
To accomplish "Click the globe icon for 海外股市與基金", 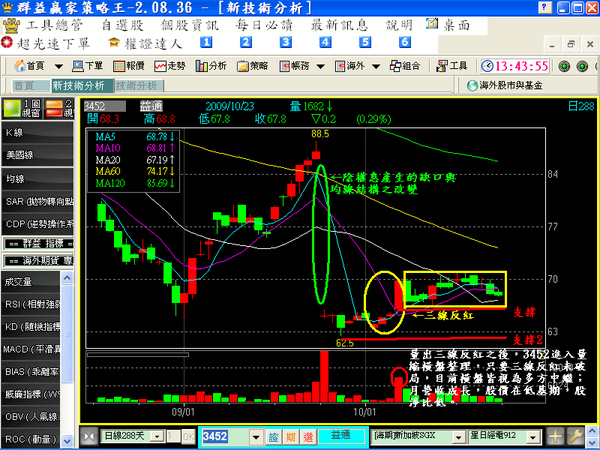I will (472, 85).
